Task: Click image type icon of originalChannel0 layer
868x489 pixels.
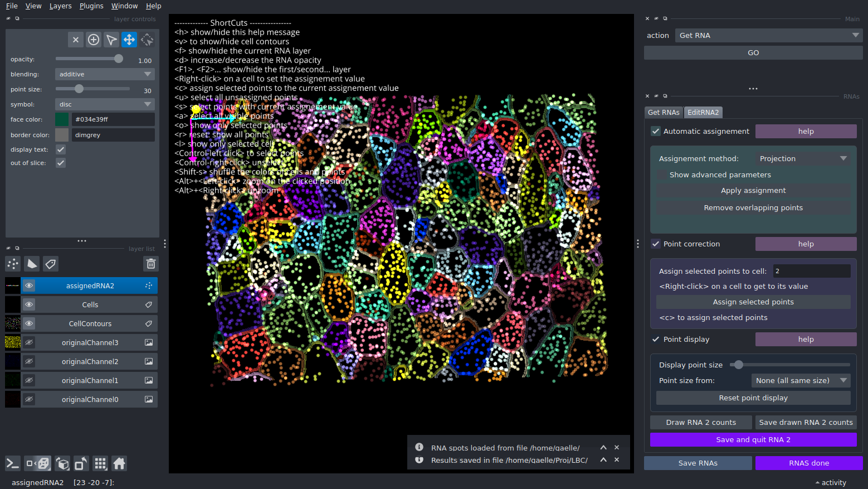Action: point(149,399)
